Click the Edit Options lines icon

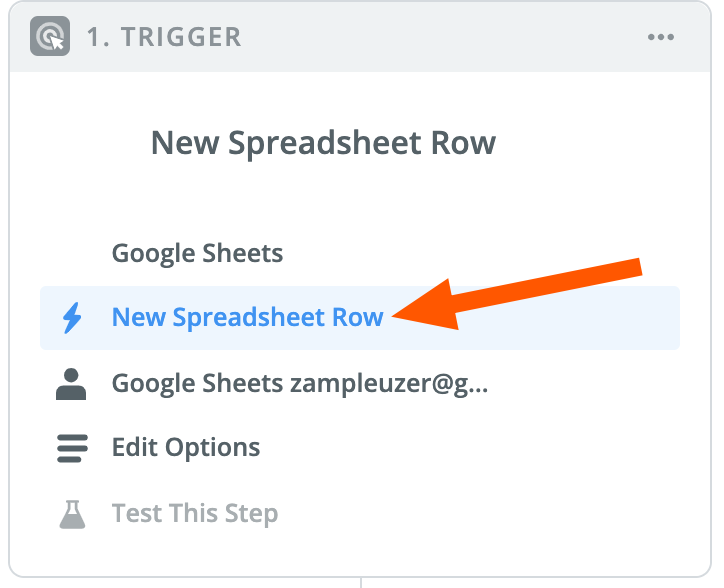(72, 448)
